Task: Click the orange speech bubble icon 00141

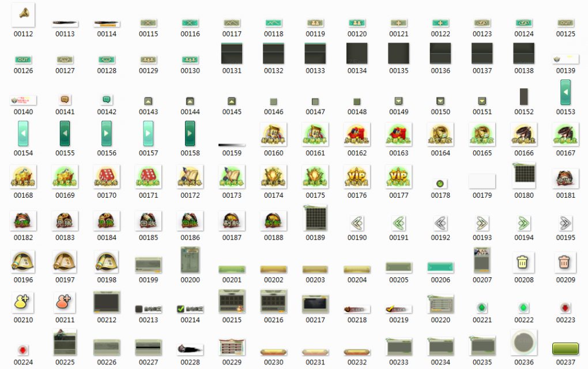Action: [x=65, y=99]
